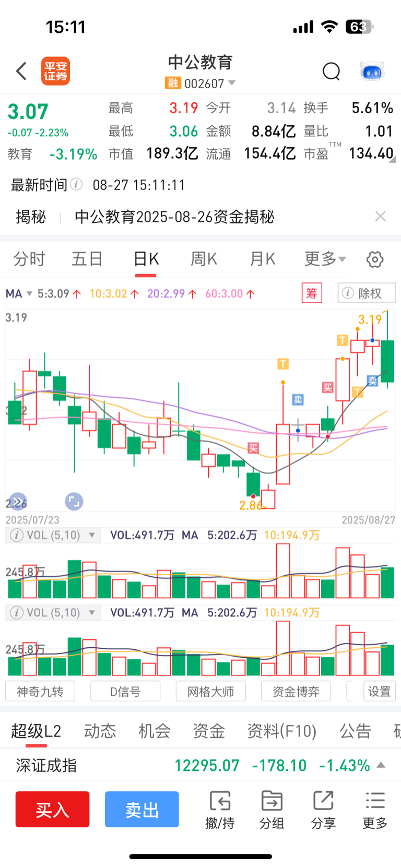401x868 pixels.
Task: Open the robot assistant icon
Action: click(x=372, y=71)
